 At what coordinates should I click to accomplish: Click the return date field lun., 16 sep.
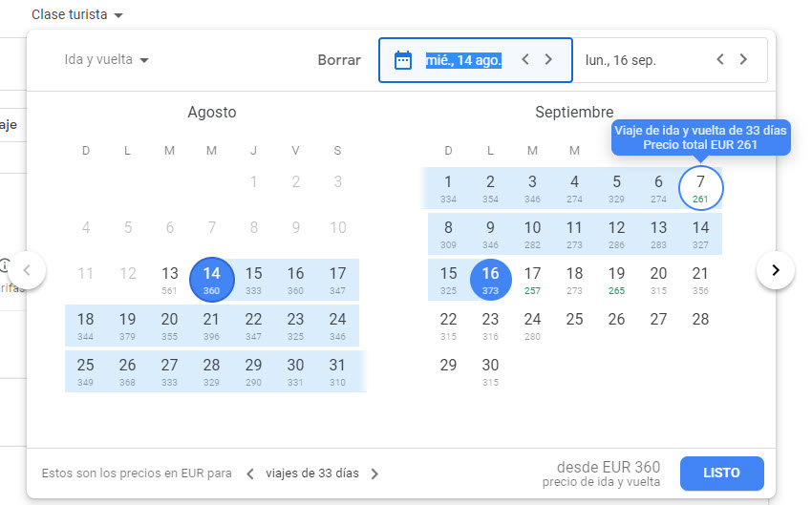(621, 59)
